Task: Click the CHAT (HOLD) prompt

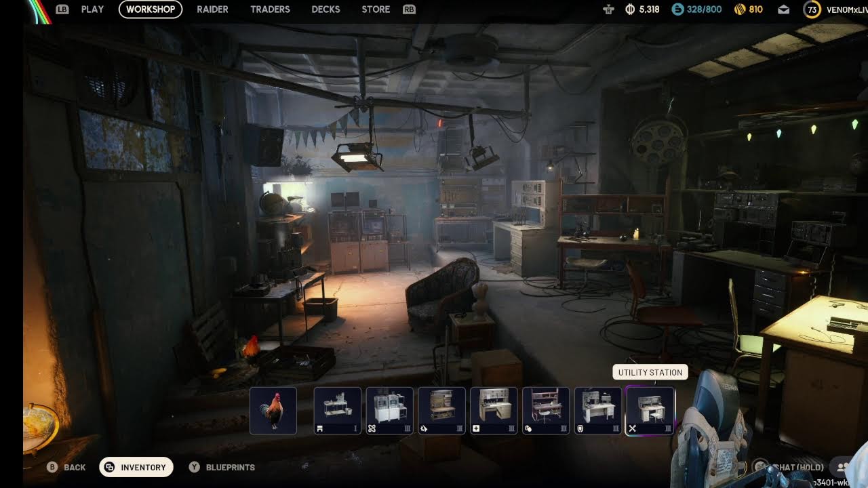Action: [789, 467]
